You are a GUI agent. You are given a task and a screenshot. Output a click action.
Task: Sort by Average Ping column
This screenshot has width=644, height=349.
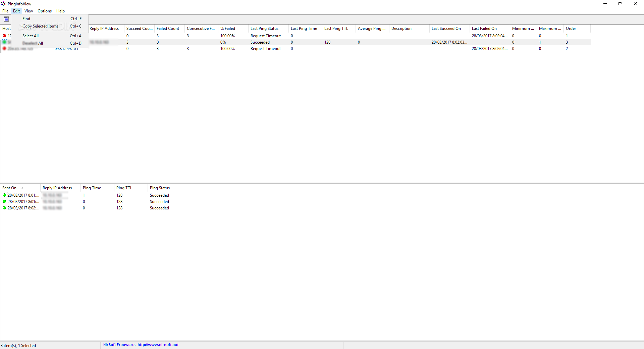point(372,29)
